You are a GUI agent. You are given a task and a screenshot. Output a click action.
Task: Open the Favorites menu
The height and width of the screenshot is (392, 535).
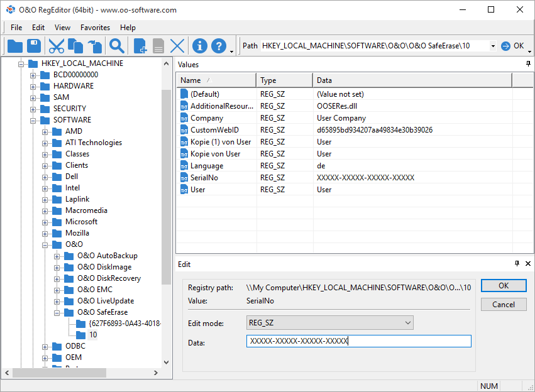[x=95, y=28]
